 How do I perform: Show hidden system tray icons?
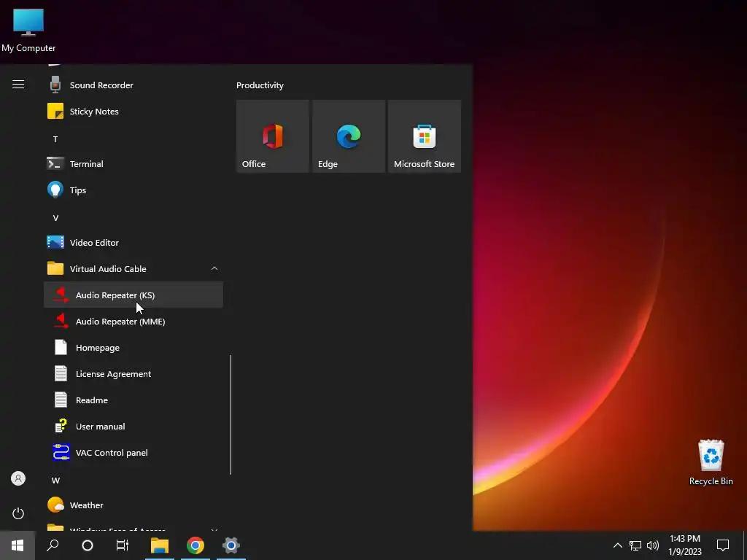point(617,545)
